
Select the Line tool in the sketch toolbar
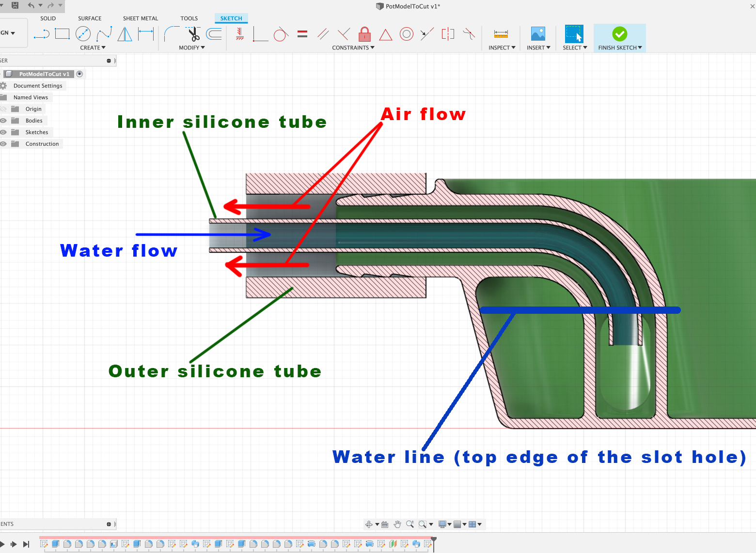(41, 34)
